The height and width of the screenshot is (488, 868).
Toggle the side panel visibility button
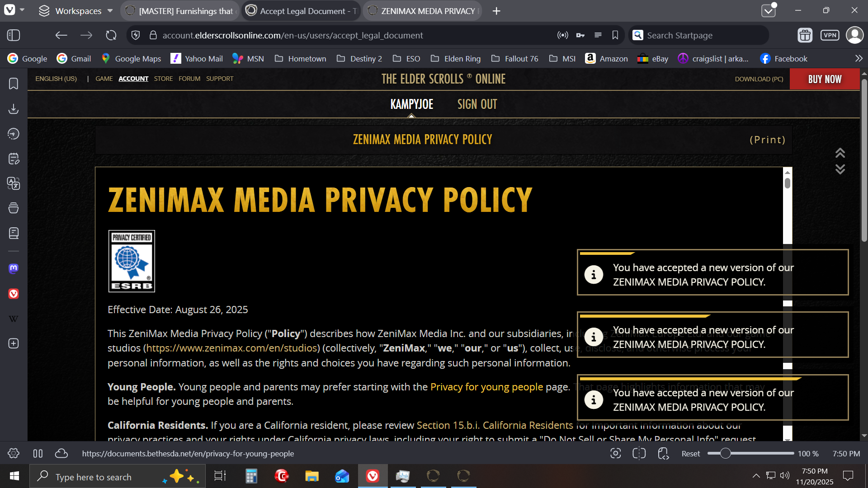pos(14,35)
